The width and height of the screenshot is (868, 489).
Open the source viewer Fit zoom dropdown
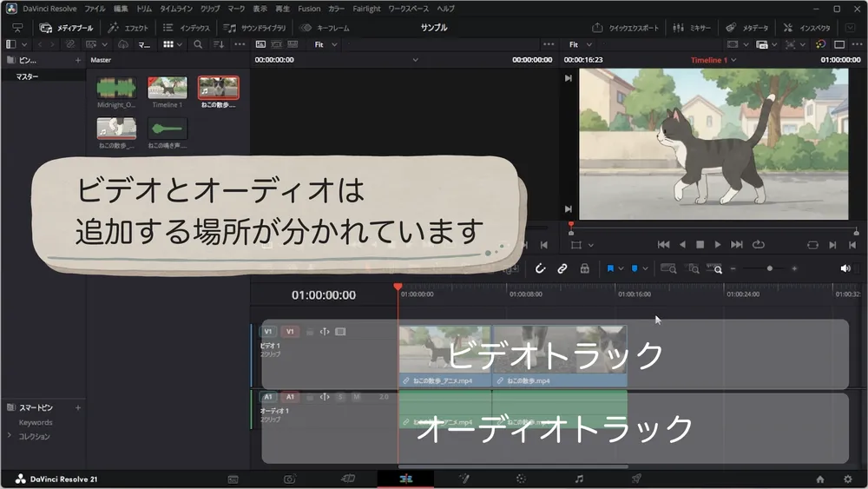[x=325, y=44]
